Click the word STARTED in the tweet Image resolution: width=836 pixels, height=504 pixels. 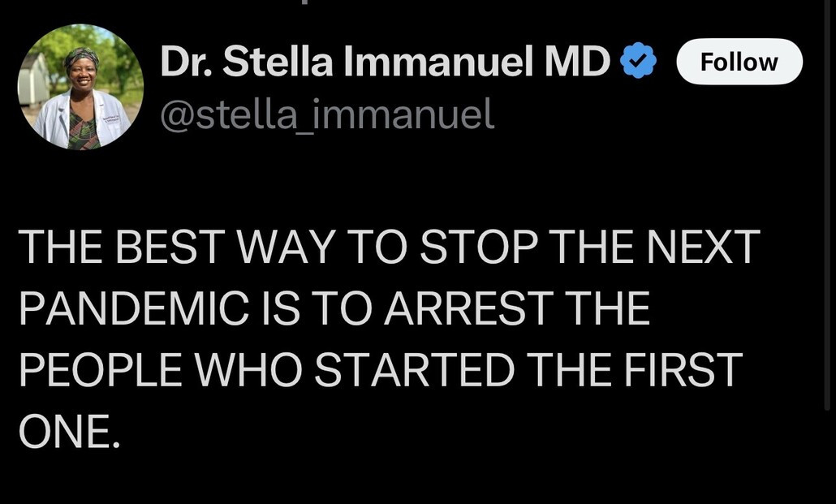tap(414, 369)
